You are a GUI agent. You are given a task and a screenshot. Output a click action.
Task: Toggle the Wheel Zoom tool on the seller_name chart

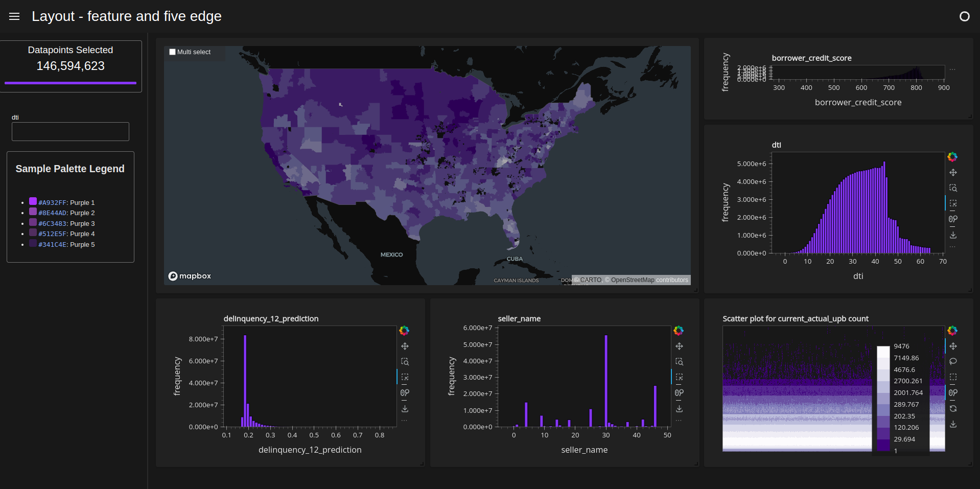pos(679,393)
